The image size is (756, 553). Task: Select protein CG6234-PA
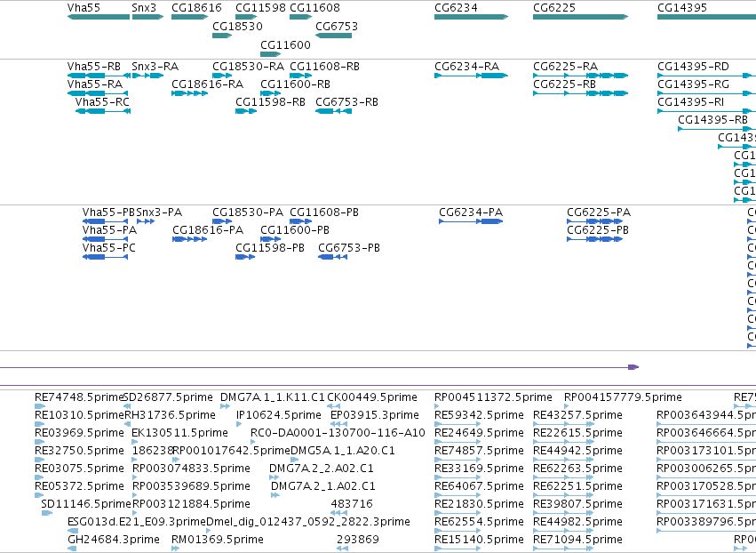coord(471,212)
